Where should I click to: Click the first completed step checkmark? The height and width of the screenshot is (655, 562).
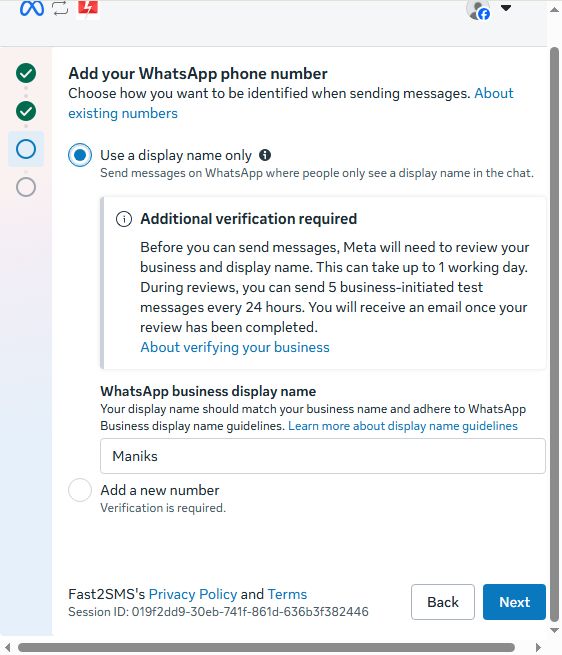(x=26, y=74)
